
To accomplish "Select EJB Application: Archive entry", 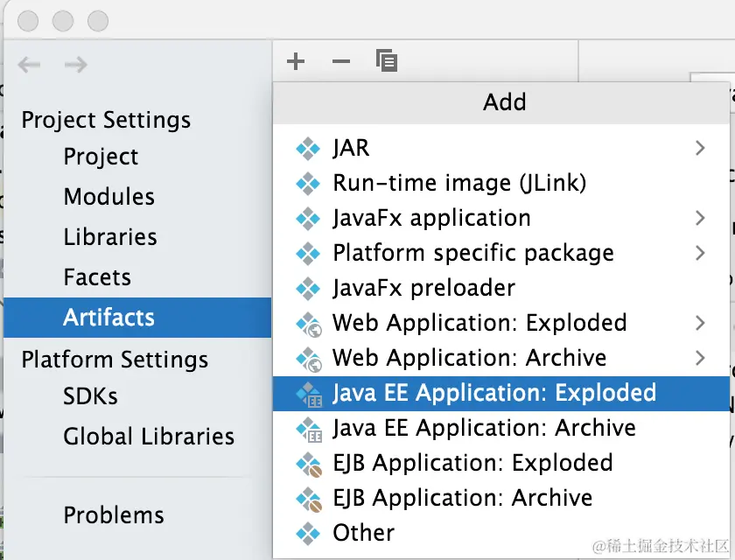I will click(501, 498).
